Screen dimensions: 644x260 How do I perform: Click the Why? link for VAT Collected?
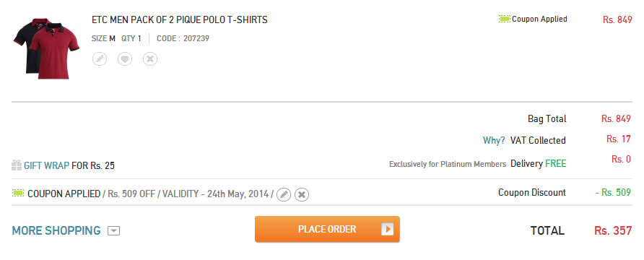point(494,141)
